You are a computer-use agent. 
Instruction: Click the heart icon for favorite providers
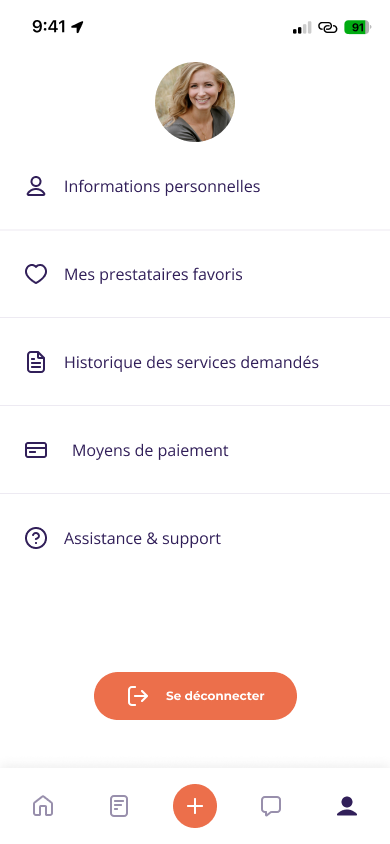36,274
